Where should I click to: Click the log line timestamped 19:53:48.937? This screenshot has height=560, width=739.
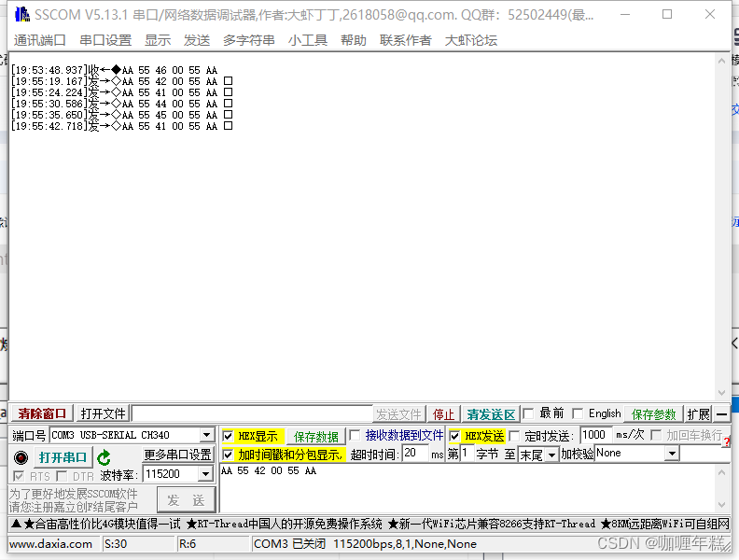coord(114,70)
